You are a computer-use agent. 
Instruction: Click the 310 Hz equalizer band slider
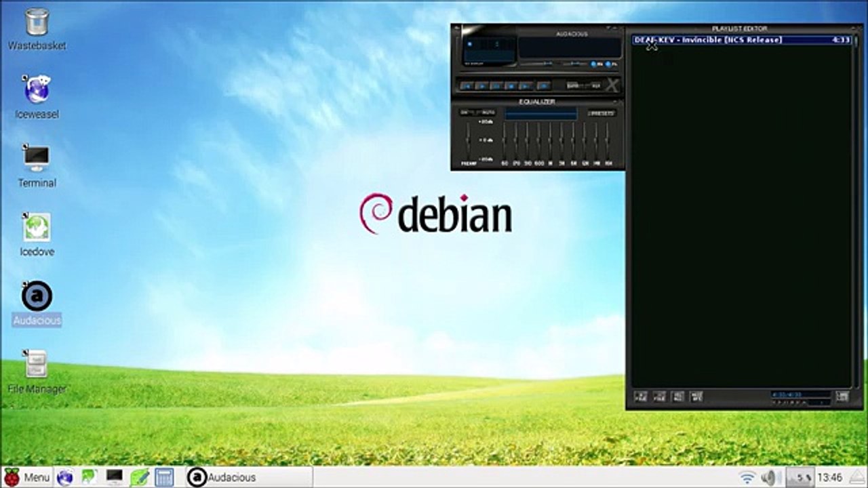point(528,141)
